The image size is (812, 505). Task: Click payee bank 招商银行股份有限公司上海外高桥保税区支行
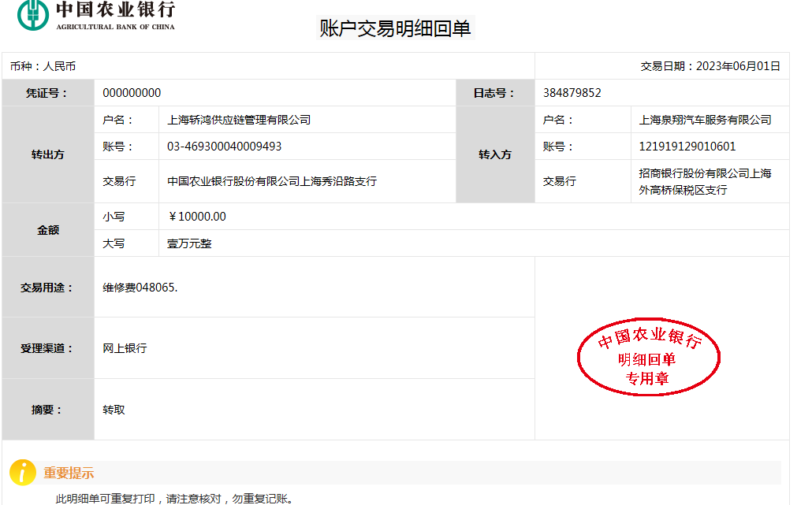[705, 181]
